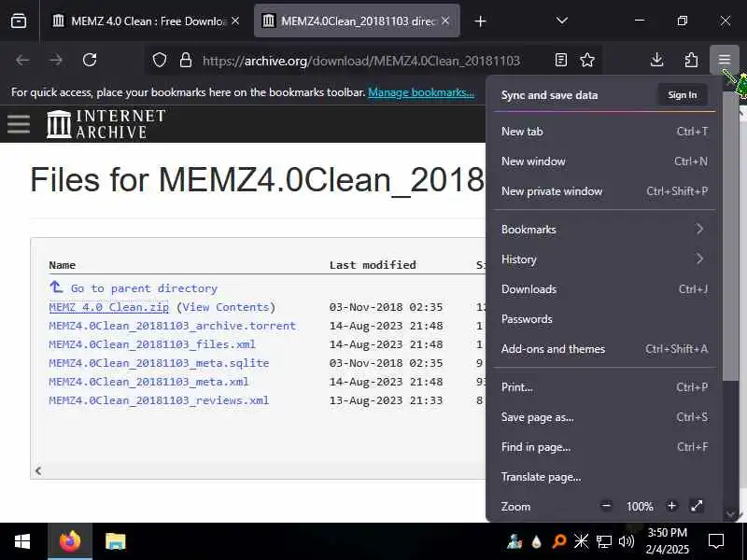This screenshot has width=747, height=560.
Task: Zoom out with the minus button
Action: [x=606, y=506]
